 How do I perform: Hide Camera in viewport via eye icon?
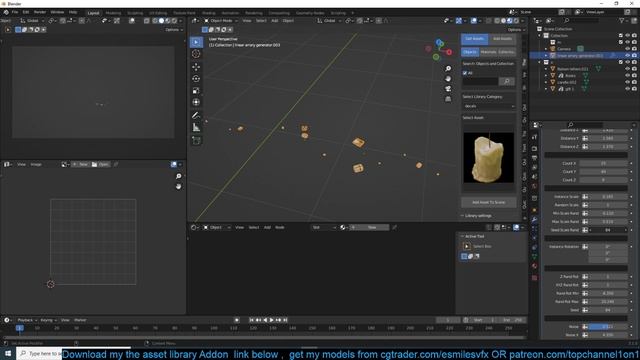[627, 49]
